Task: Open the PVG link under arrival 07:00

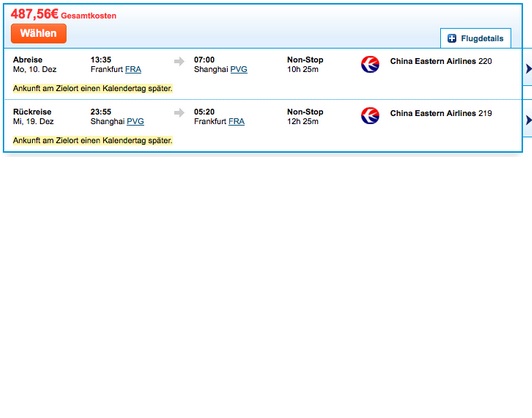Action: (239, 70)
